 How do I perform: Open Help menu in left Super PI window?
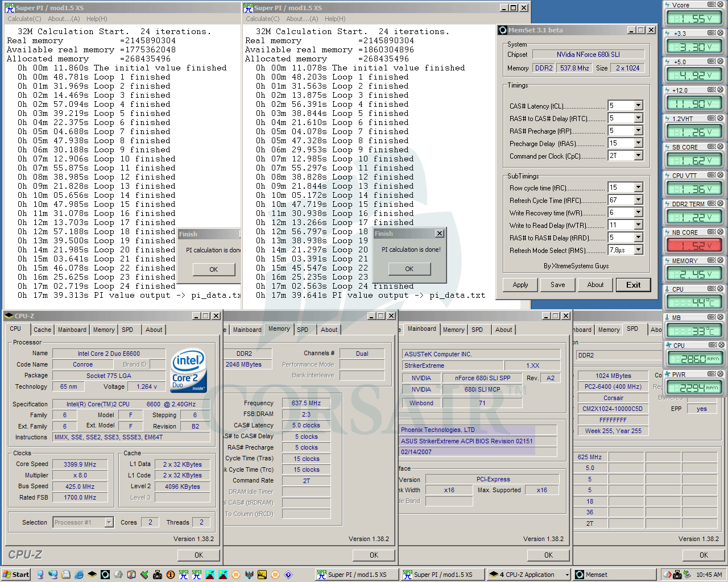point(97,19)
